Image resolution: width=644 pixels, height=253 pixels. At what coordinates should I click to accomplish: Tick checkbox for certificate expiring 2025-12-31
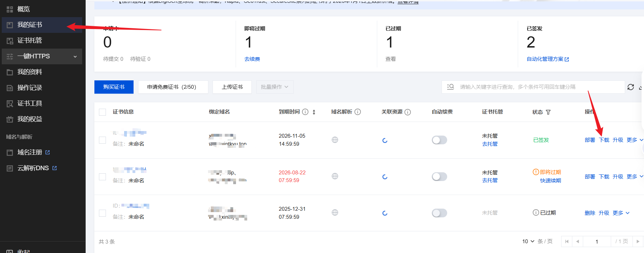[102, 213]
